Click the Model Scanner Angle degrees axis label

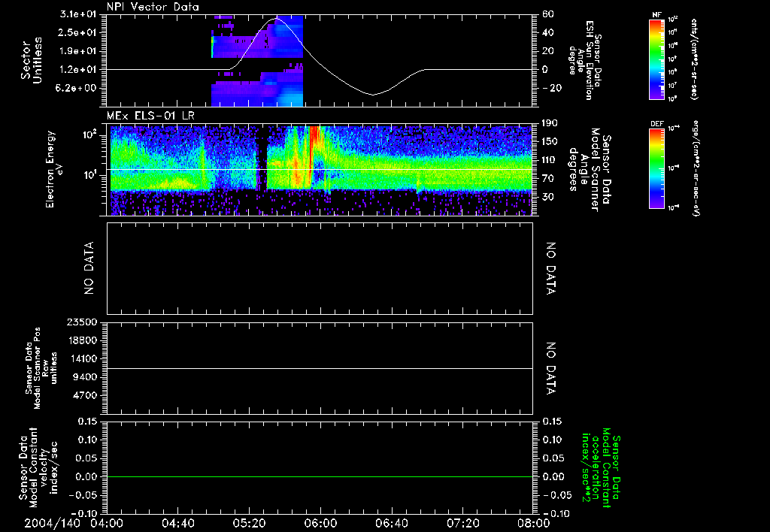[590, 169]
